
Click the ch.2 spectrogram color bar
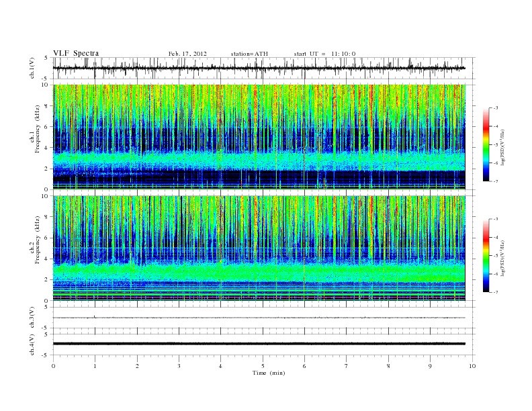486,255
